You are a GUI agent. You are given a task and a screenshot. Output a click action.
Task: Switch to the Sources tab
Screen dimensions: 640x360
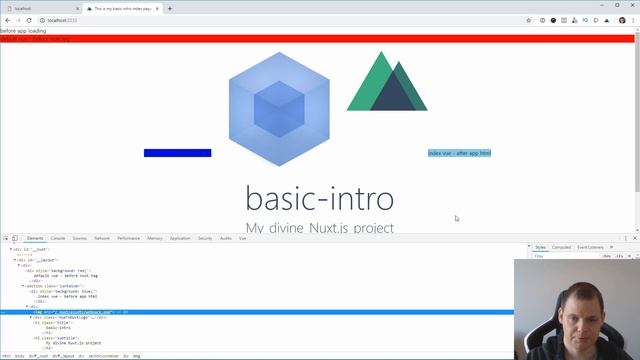coord(80,238)
